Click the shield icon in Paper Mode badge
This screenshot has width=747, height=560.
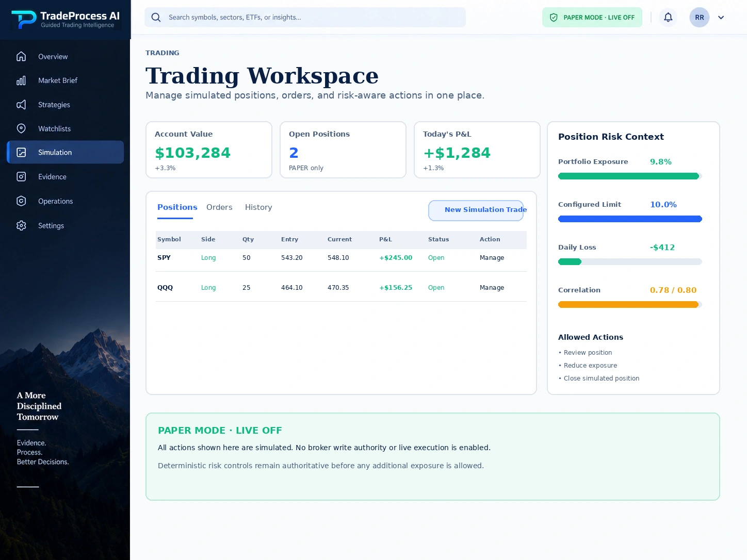[x=554, y=17]
